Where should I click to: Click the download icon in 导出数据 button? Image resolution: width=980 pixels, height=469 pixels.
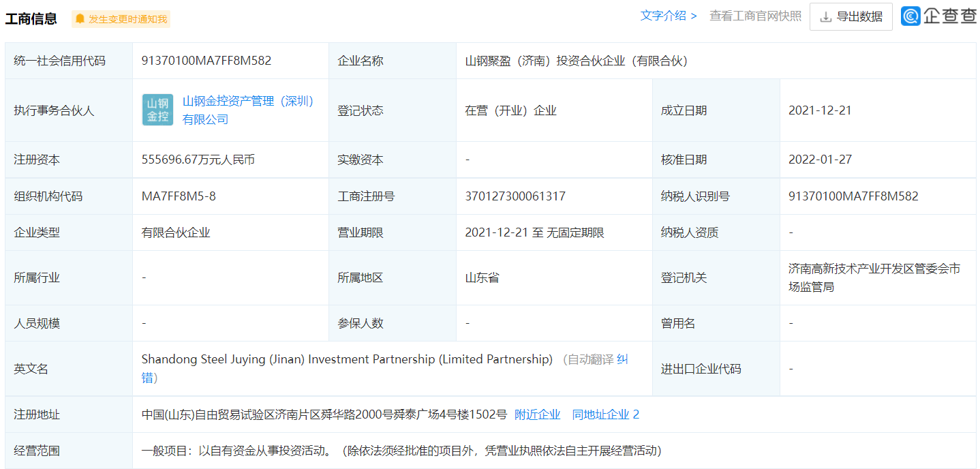pyautogui.click(x=826, y=17)
